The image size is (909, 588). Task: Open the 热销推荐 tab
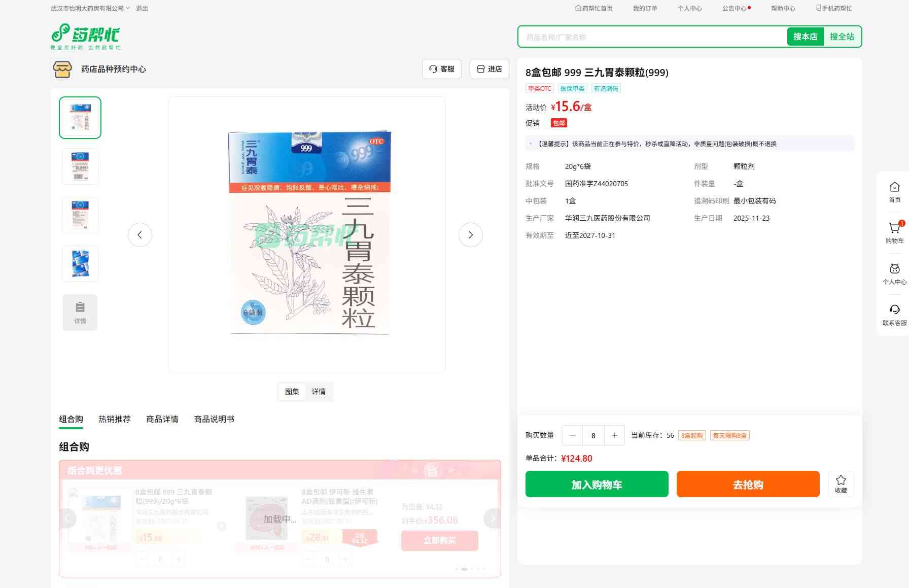click(x=114, y=419)
